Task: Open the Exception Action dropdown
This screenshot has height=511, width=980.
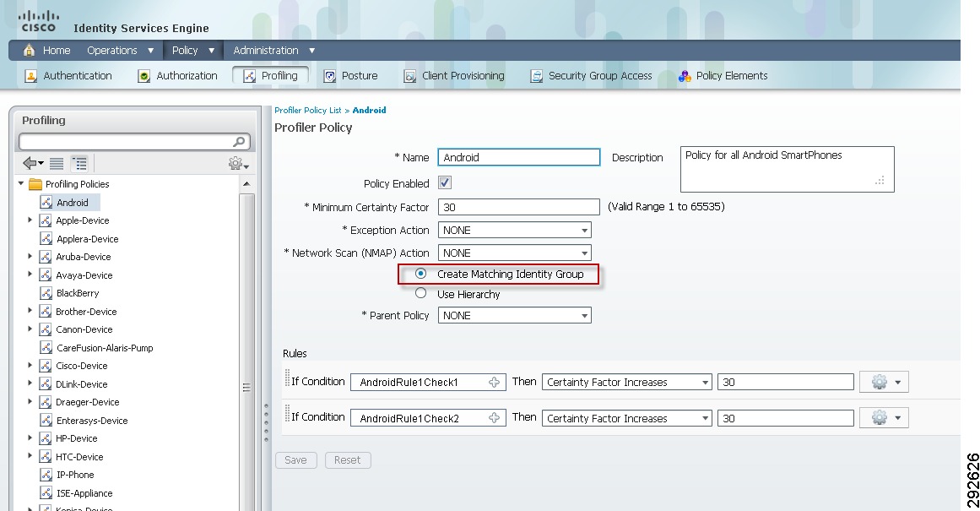Action: coord(514,231)
